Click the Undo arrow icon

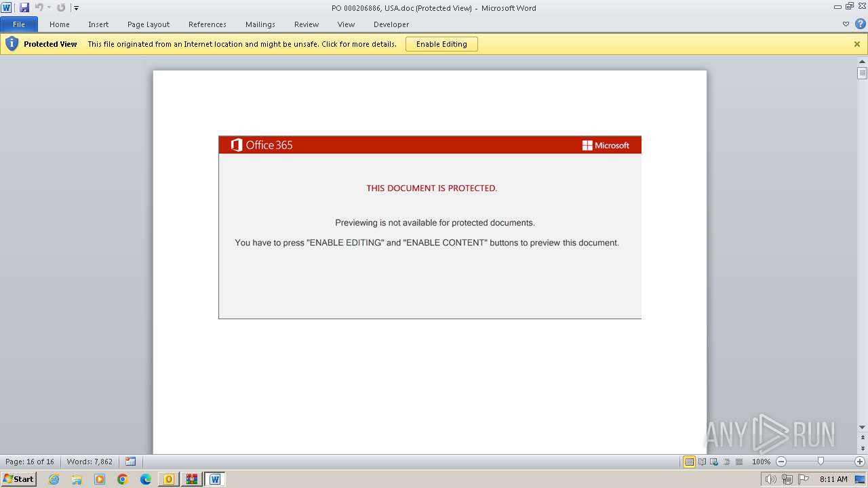[39, 7]
